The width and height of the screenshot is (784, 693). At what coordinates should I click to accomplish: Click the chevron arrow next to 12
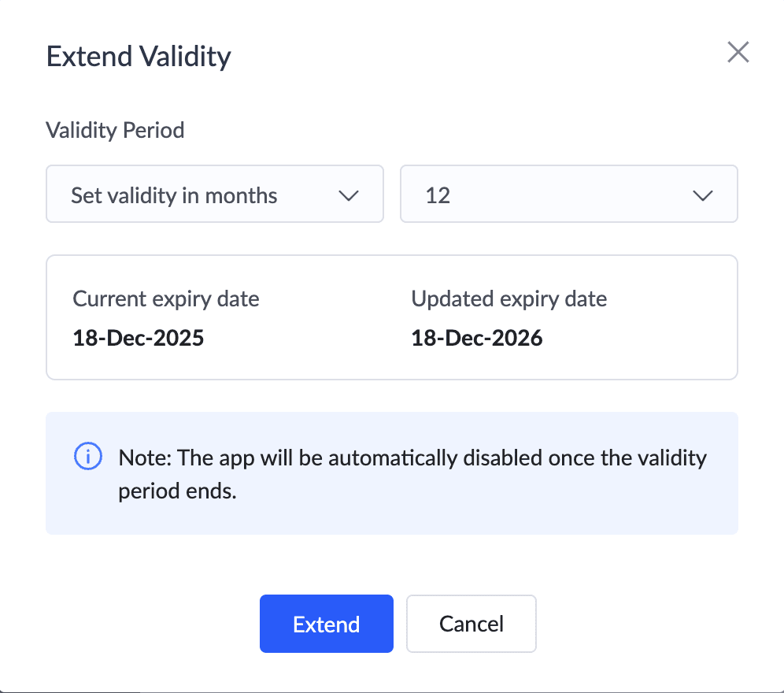click(x=702, y=195)
